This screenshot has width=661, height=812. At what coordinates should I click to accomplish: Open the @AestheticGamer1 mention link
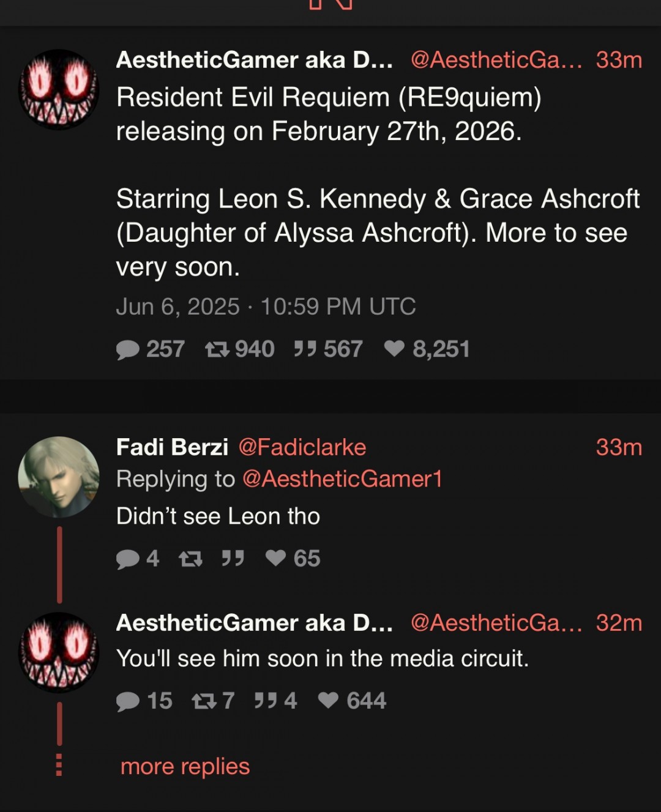[x=342, y=479]
